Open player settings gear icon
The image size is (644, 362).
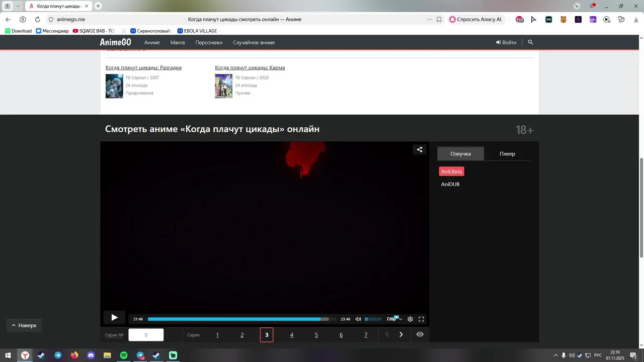click(410, 319)
